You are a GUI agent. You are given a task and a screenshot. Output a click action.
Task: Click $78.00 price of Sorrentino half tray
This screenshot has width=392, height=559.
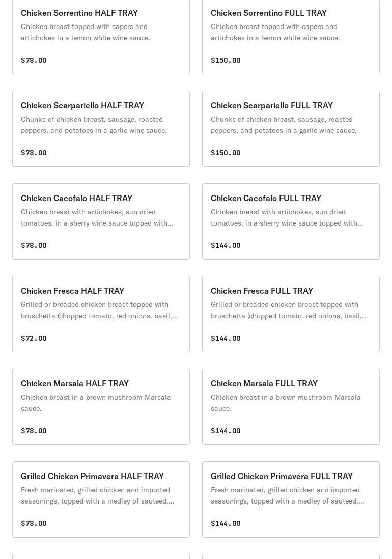(x=34, y=60)
